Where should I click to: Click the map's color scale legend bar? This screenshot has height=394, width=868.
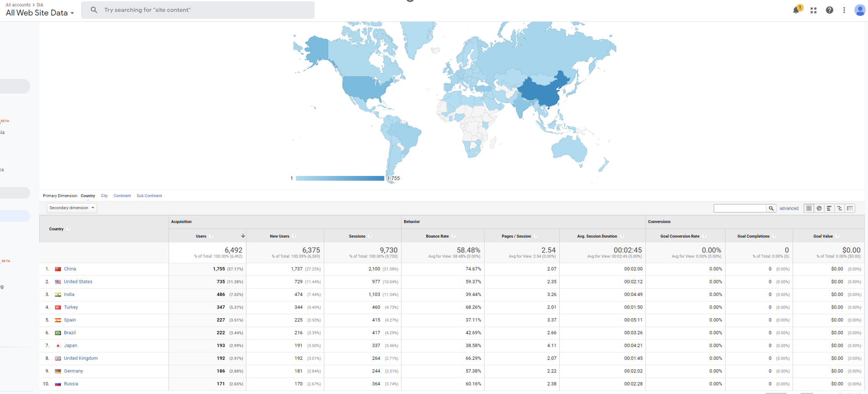[340, 178]
